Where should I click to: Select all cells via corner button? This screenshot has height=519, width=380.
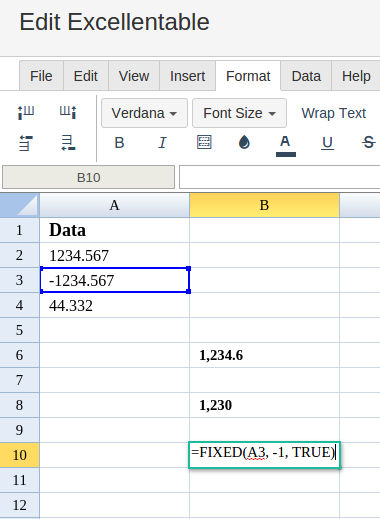(x=19, y=205)
